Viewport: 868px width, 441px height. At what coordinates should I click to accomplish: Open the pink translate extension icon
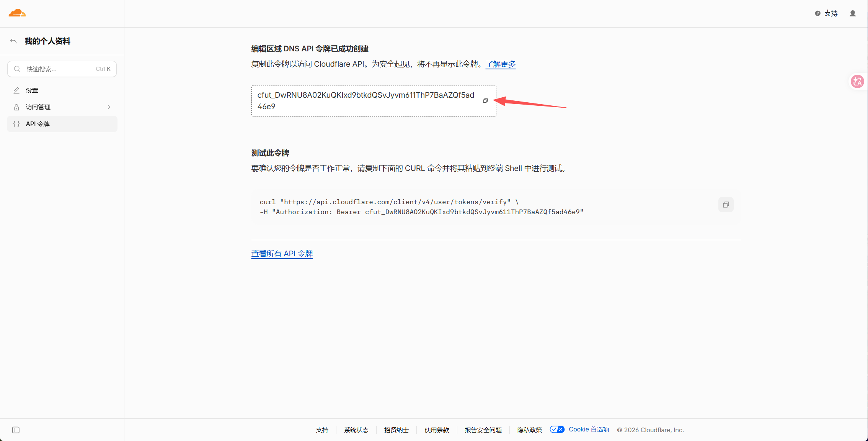tap(857, 81)
